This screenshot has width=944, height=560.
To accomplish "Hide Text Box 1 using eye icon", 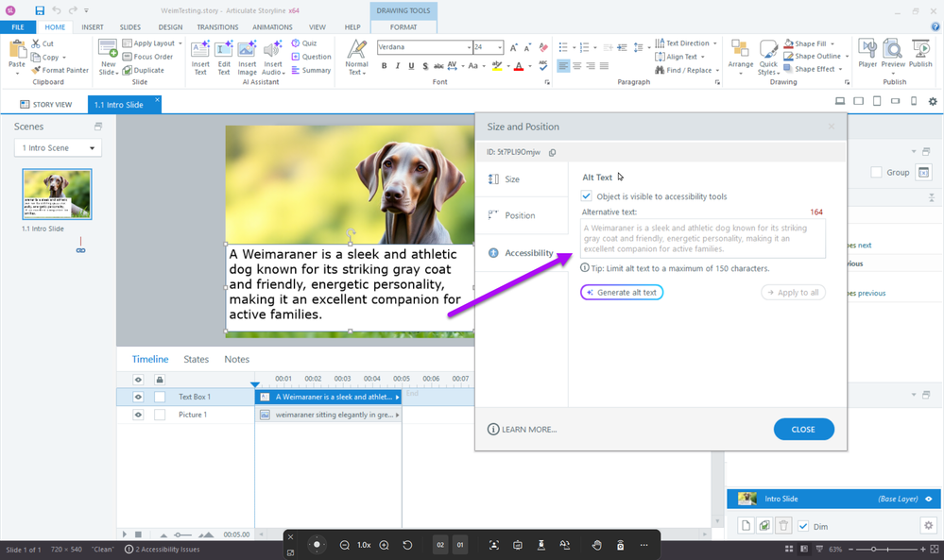I will pyautogui.click(x=138, y=397).
